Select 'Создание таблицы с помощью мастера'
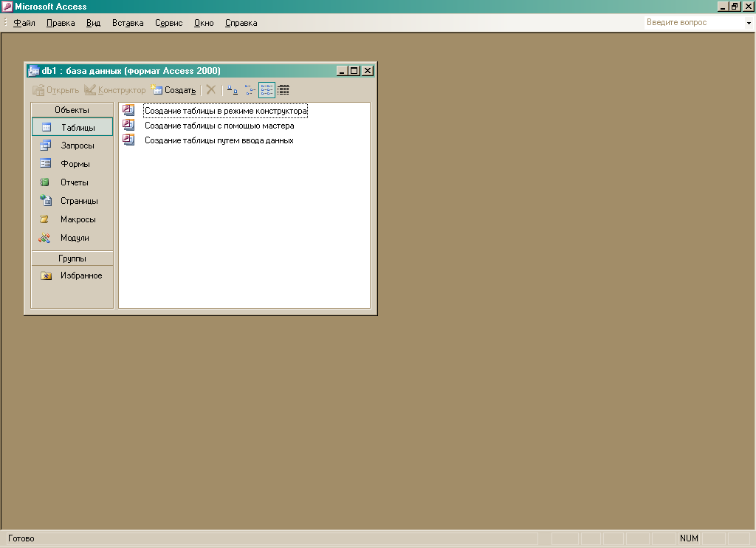Viewport: 756px width, 548px height. [219, 126]
